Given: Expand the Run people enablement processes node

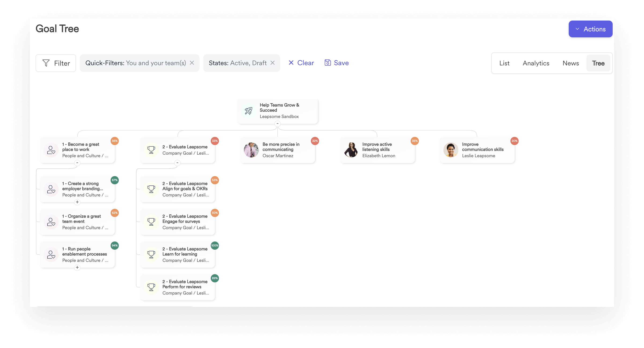Looking at the screenshot, I should [x=77, y=267].
